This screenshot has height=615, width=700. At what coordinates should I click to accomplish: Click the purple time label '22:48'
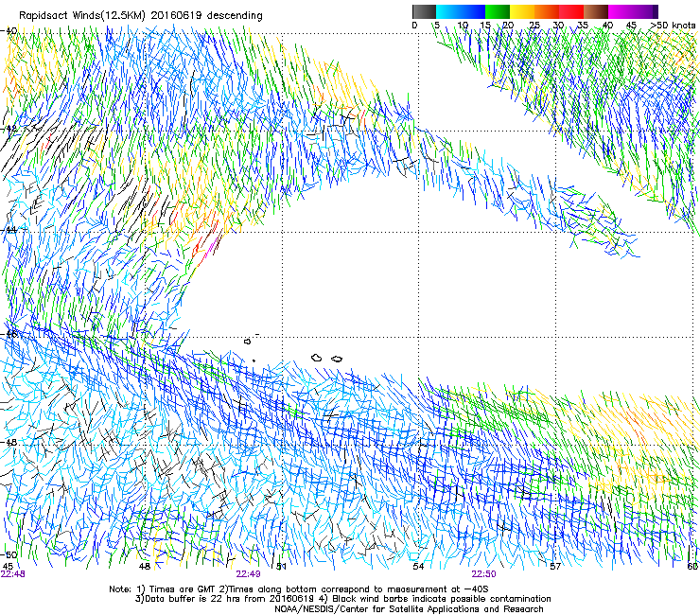pyautogui.click(x=13, y=574)
